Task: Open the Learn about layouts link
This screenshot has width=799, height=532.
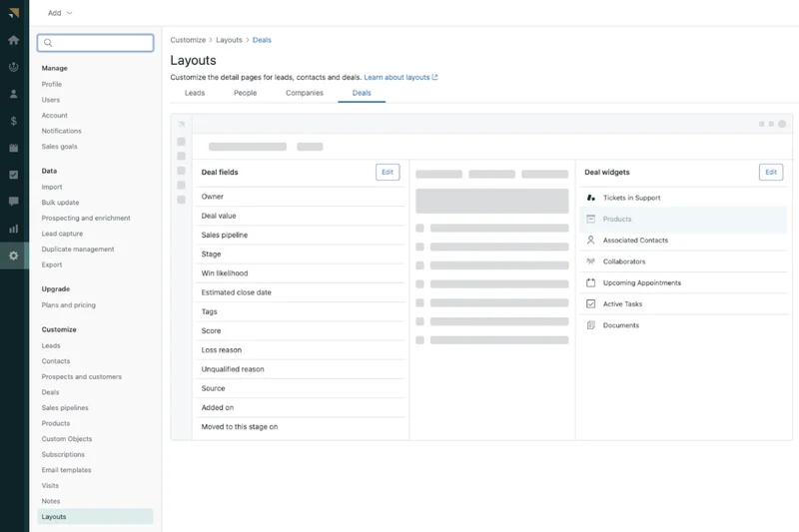Action: [399, 77]
